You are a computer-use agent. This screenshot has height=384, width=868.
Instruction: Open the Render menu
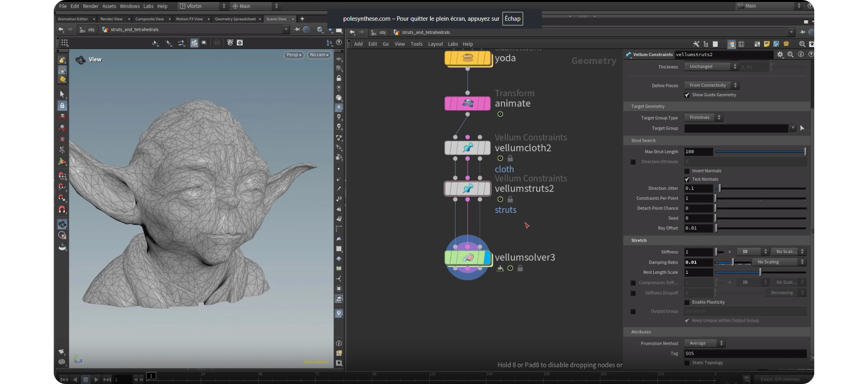[x=90, y=6]
